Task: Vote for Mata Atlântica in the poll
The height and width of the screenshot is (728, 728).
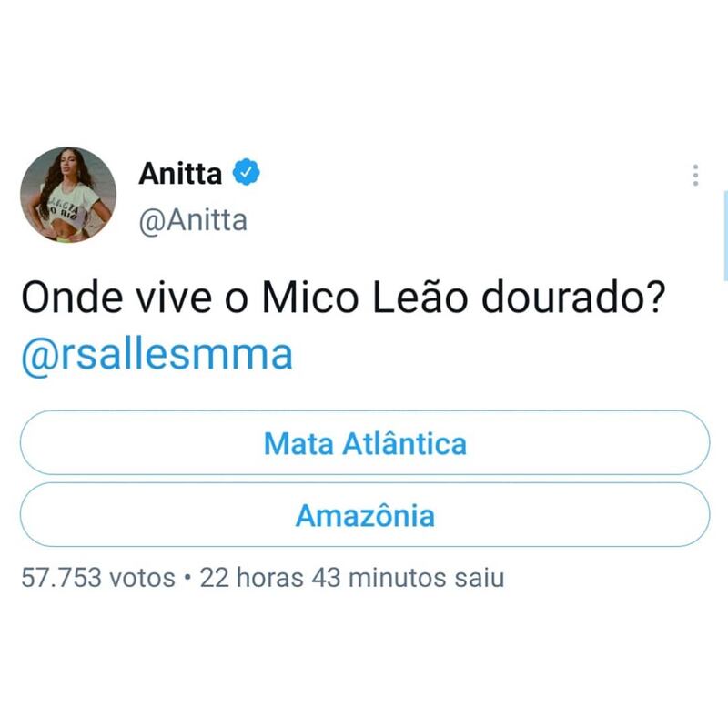Action: pyautogui.click(x=365, y=442)
